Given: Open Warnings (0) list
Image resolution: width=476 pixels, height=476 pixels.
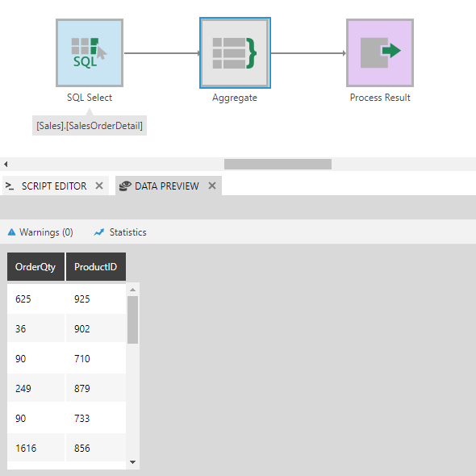Looking at the screenshot, I should coord(40,232).
